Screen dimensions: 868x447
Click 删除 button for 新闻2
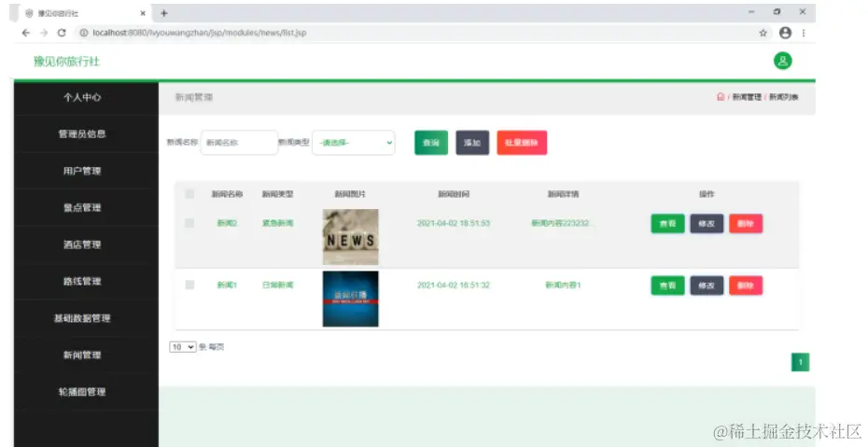[x=746, y=224]
